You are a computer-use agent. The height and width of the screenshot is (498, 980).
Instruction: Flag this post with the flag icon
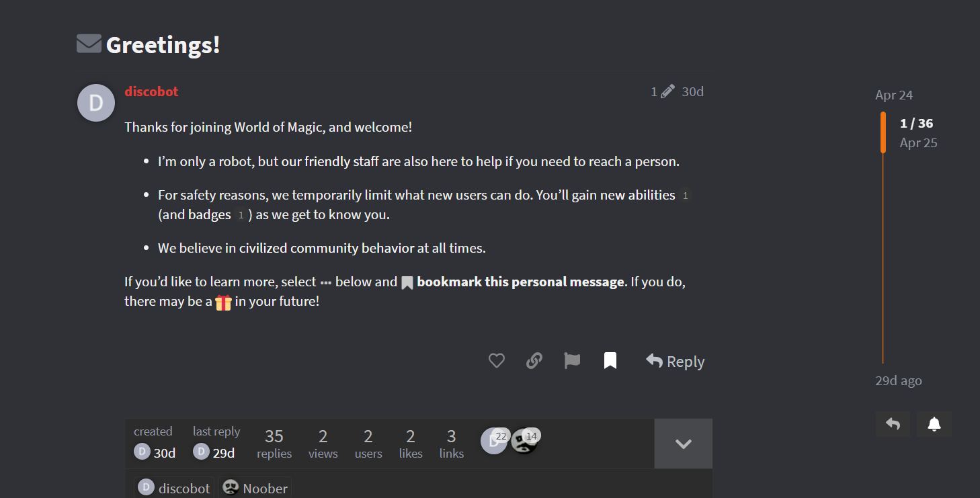pos(572,361)
